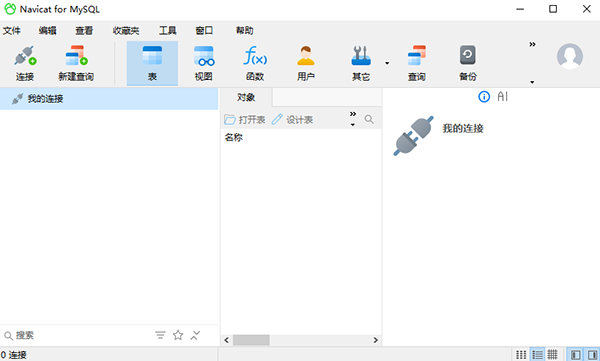Click the 设计表 button
The image size is (600, 361).
pyautogui.click(x=292, y=120)
